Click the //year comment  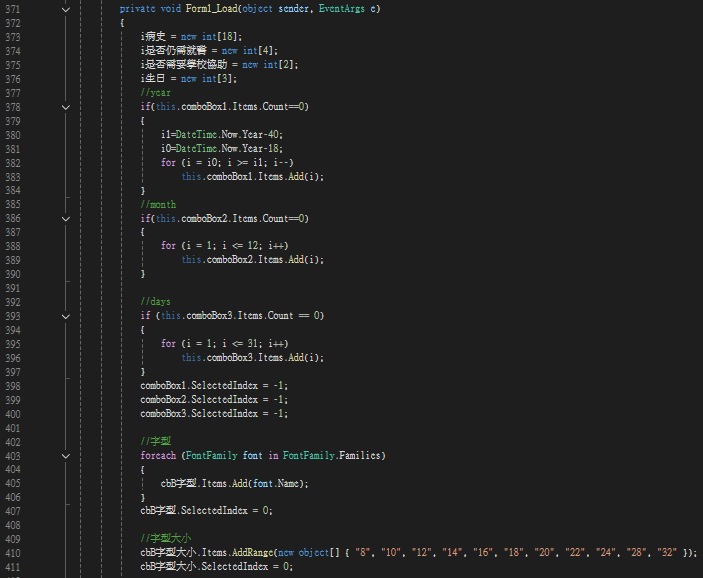156,92
